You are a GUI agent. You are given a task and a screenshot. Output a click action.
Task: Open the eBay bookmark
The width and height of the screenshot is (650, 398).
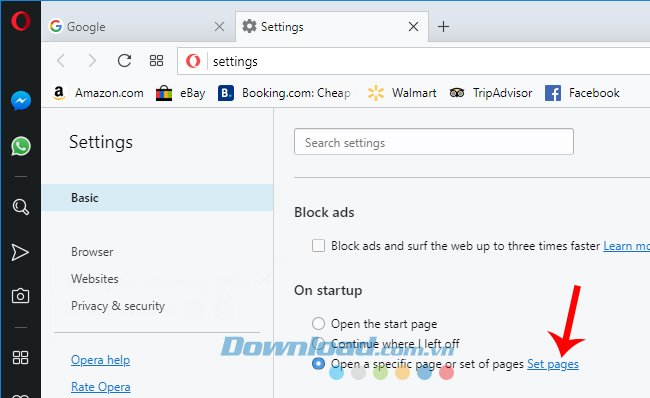tap(180, 93)
